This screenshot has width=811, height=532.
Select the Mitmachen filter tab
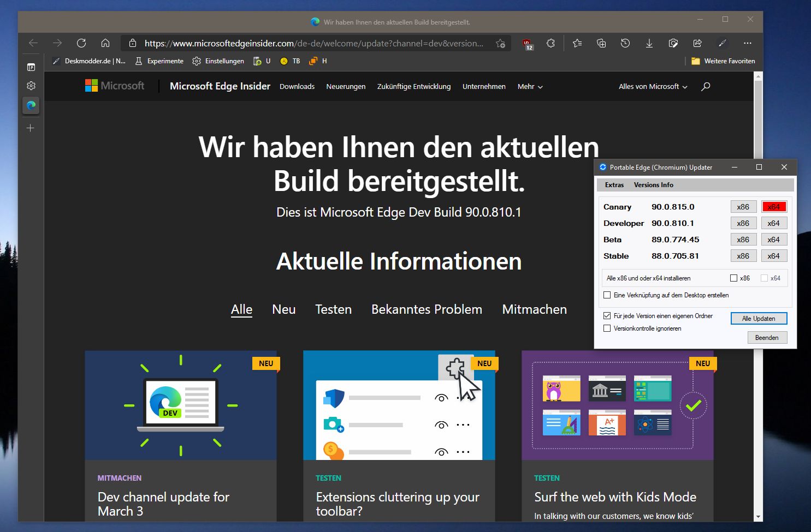pyautogui.click(x=534, y=309)
